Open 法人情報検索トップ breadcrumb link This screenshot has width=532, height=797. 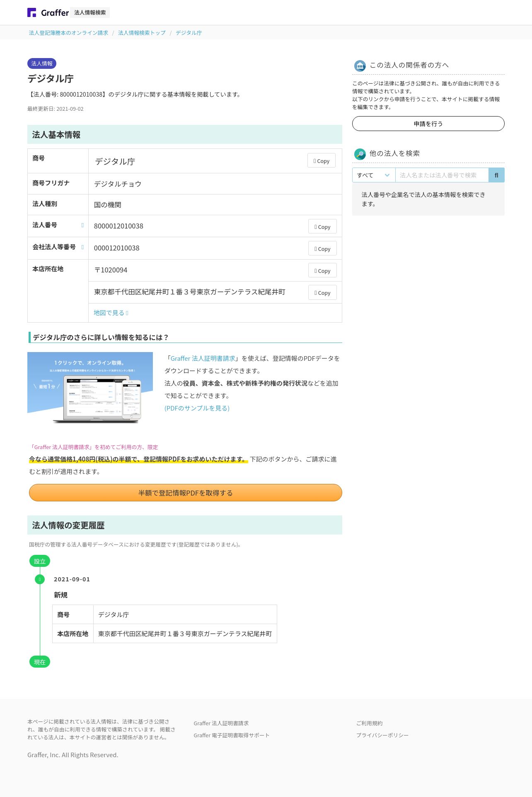point(142,33)
